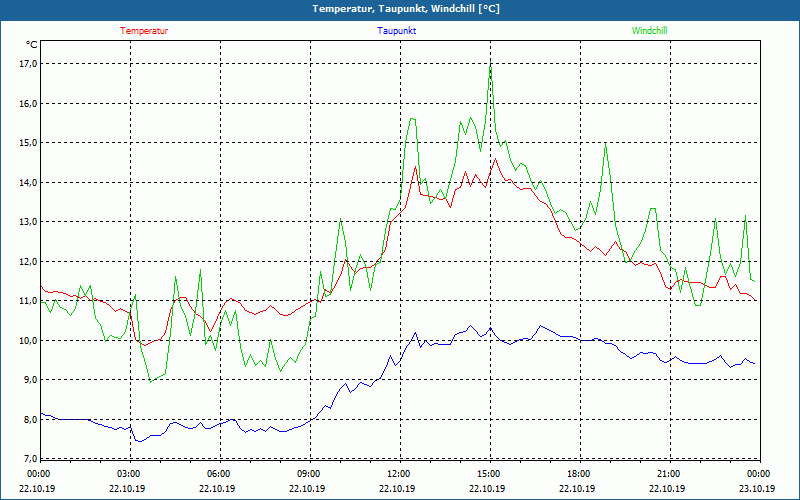The height and width of the screenshot is (500, 800).
Task: Click the 13,0 y-axis value
Action: click(x=28, y=222)
